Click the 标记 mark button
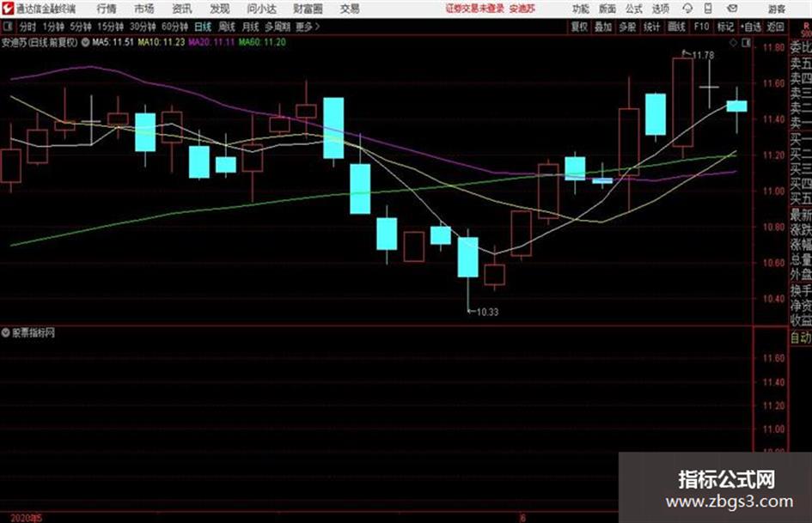Screen dimensions: 812x523 (725, 27)
